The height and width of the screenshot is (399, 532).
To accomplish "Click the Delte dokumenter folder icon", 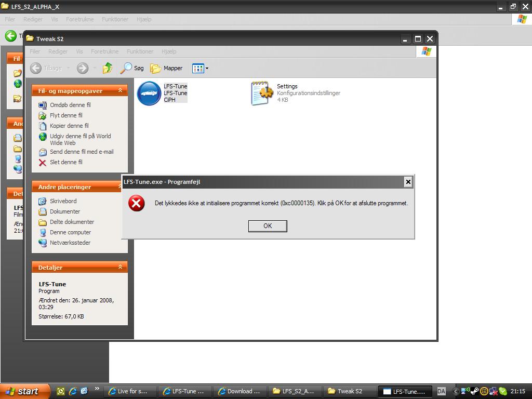I will click(x=43, y=222).
